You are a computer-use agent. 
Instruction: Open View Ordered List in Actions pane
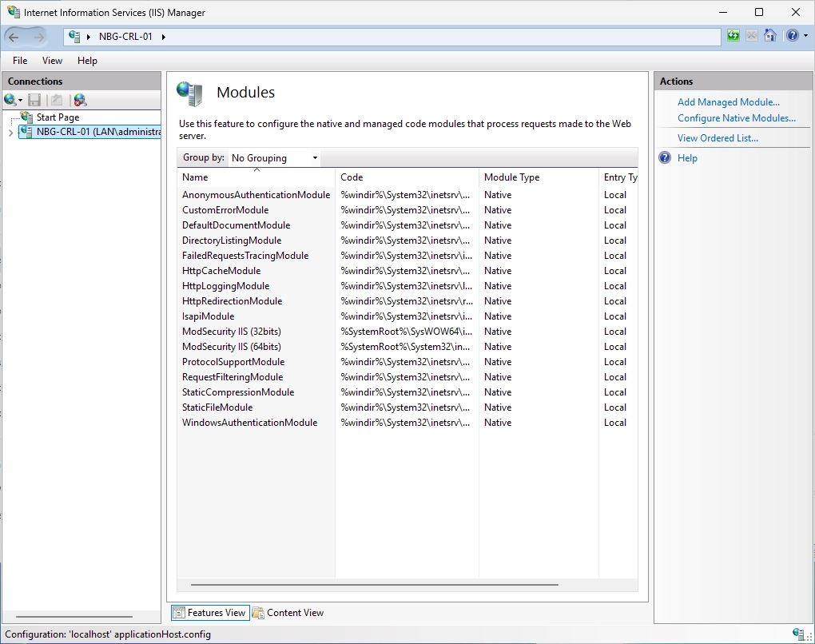click(x=718, y=138)
